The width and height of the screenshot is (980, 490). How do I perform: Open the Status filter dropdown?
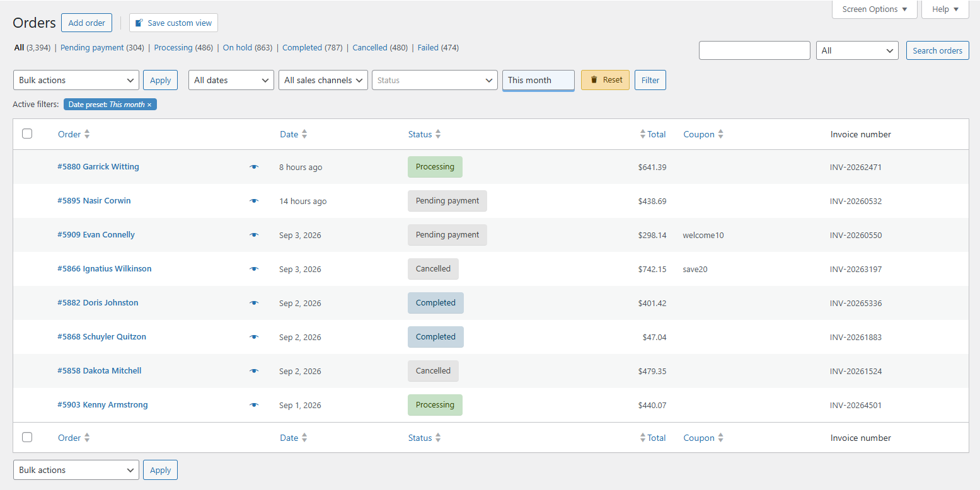[x=435, y=80]
